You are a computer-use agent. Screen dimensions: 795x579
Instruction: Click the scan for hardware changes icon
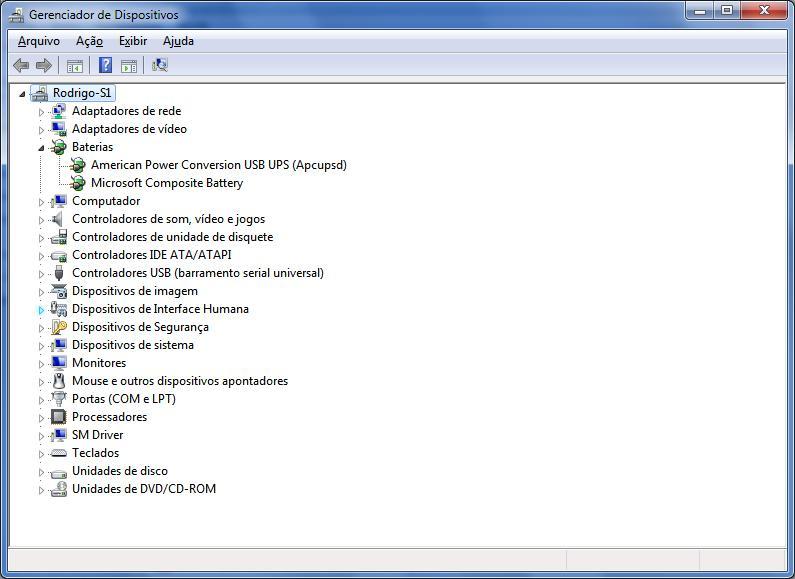pos(160,65)
